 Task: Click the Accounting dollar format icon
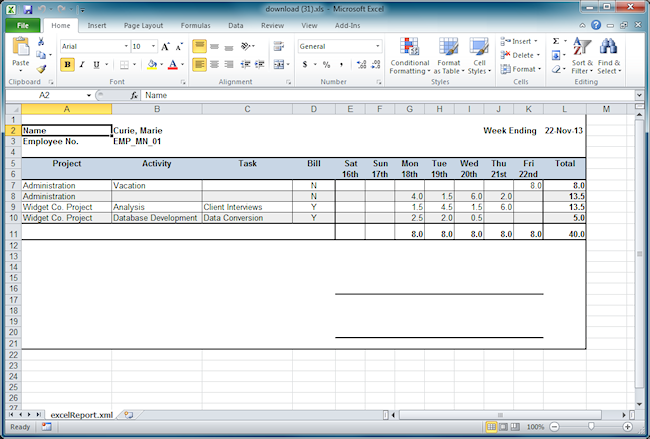(305, 64)
